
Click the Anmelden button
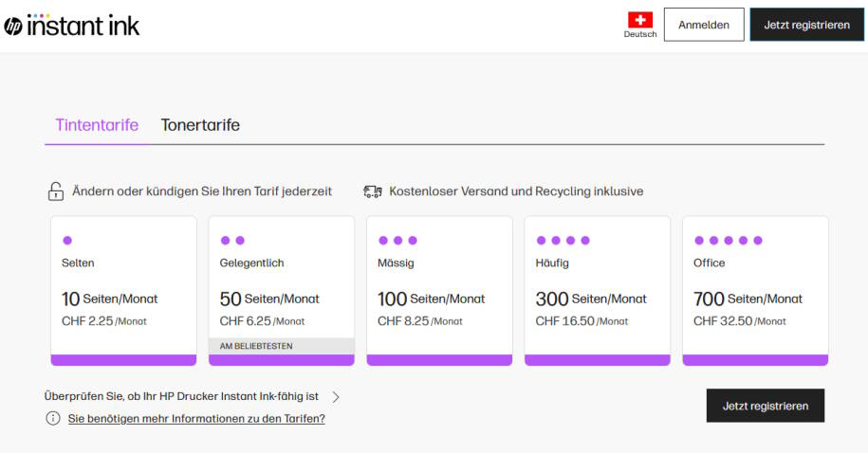tap(704, 25)
